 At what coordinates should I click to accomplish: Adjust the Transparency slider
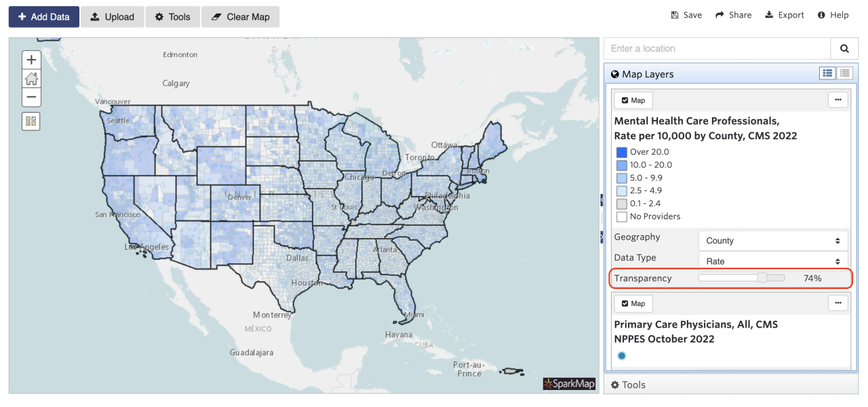point(764,277)
